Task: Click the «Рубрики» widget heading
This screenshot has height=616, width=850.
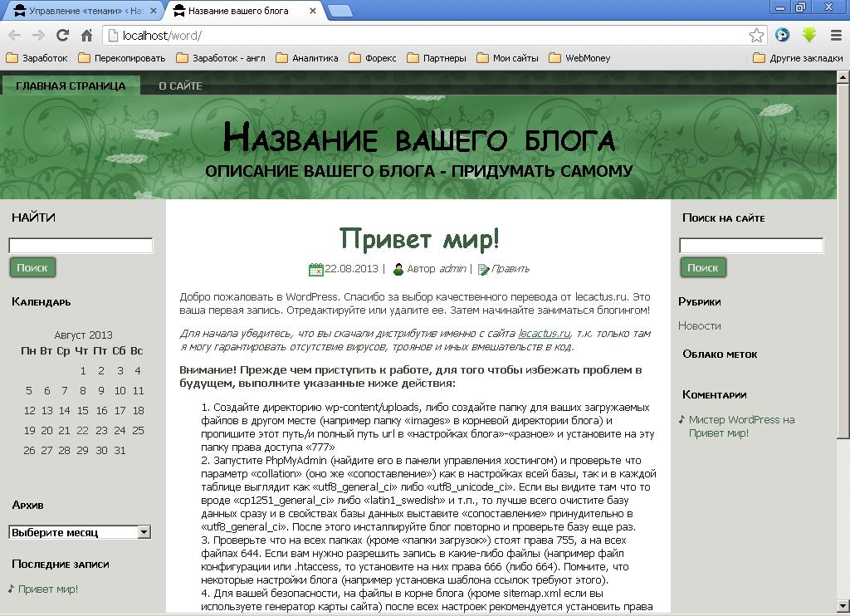Action: pyautogui.click(x=700, y=301)
